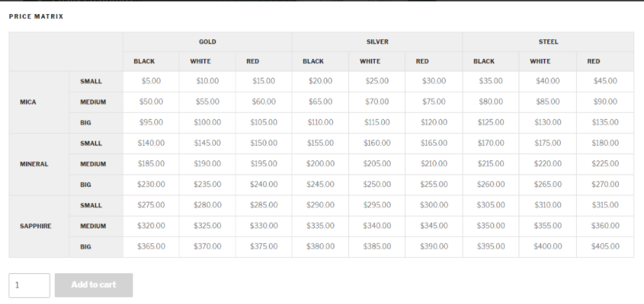Click the $405.00 price cell
The height and width of the screenshot is (304, 644).
[605, 247]
